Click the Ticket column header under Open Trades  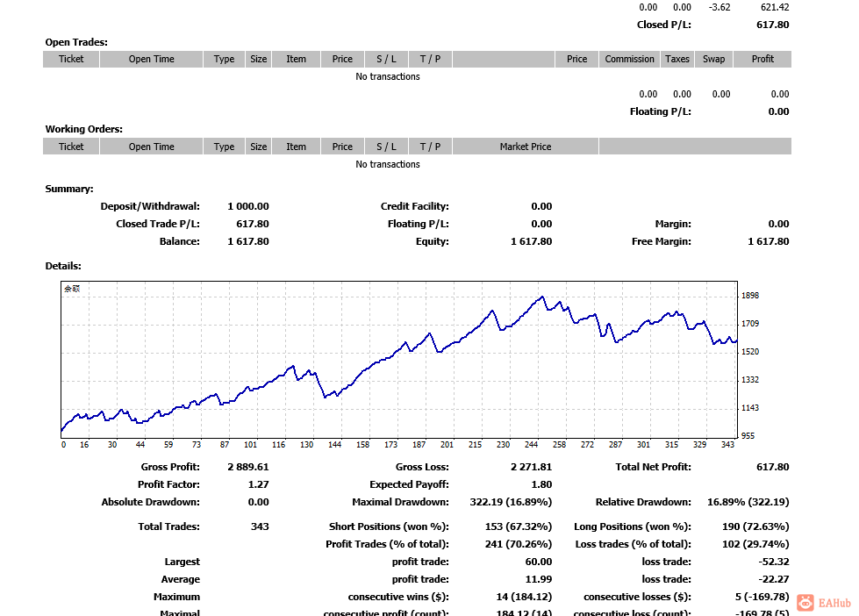(71, 59)
